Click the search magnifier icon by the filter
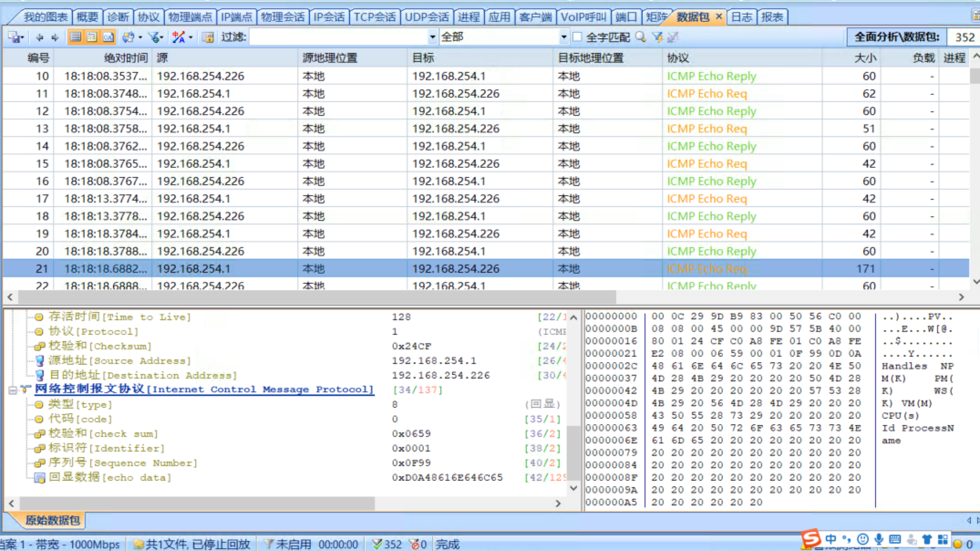Screen dimensions: 980x551 coord(640,37)
